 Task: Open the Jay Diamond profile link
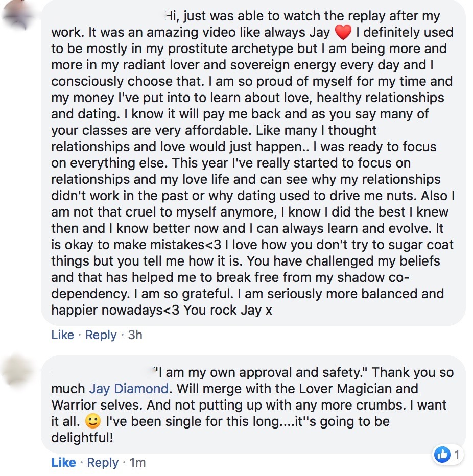(x=129, y=389)
